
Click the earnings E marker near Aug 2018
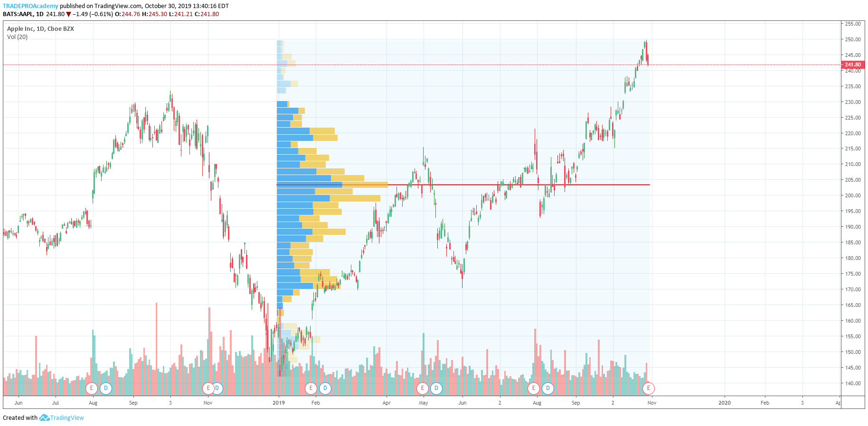coord(92,389)
